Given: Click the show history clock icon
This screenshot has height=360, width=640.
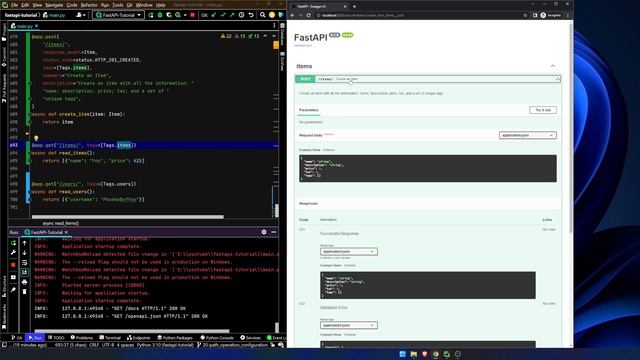Looking at the screenshot, I should click(x=241, y=15).
